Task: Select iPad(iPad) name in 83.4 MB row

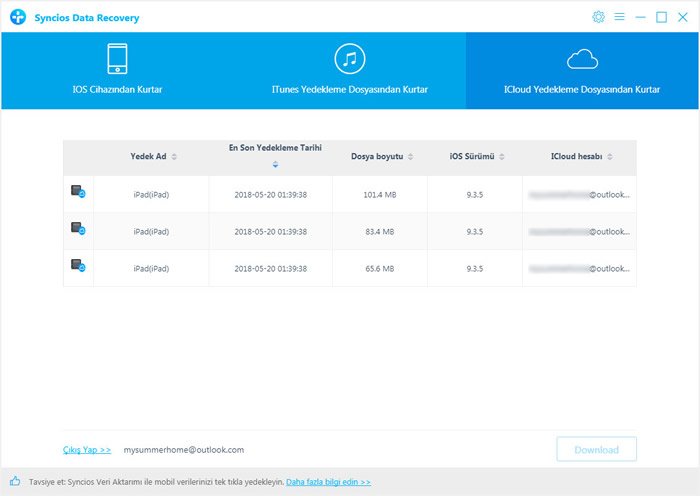Action: coord(151,232)
